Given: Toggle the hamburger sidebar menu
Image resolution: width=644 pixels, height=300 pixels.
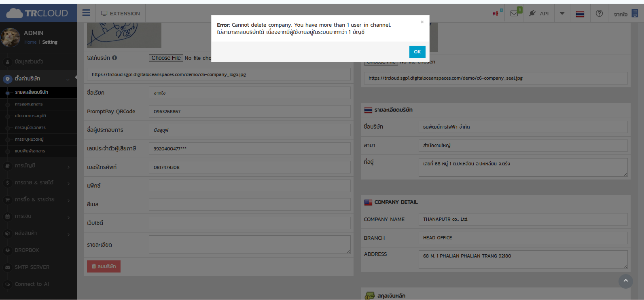Looking at the screenshot, I should coord(86,13).
